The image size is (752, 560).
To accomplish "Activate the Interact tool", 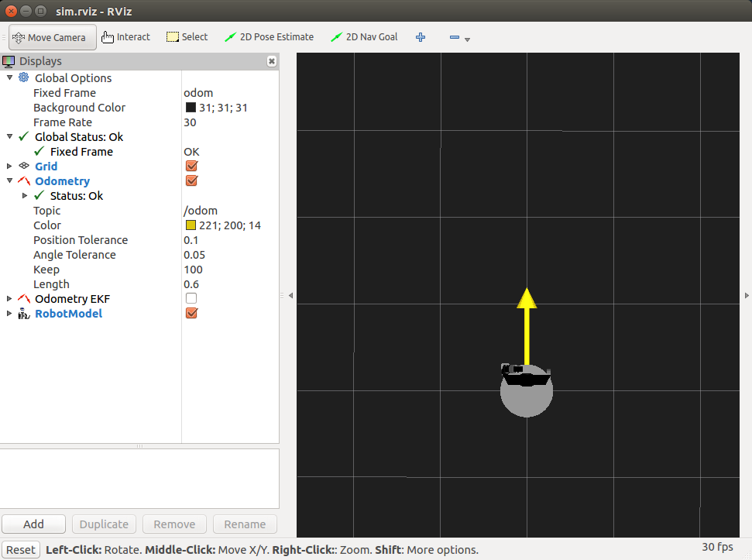I will (125, 37).
